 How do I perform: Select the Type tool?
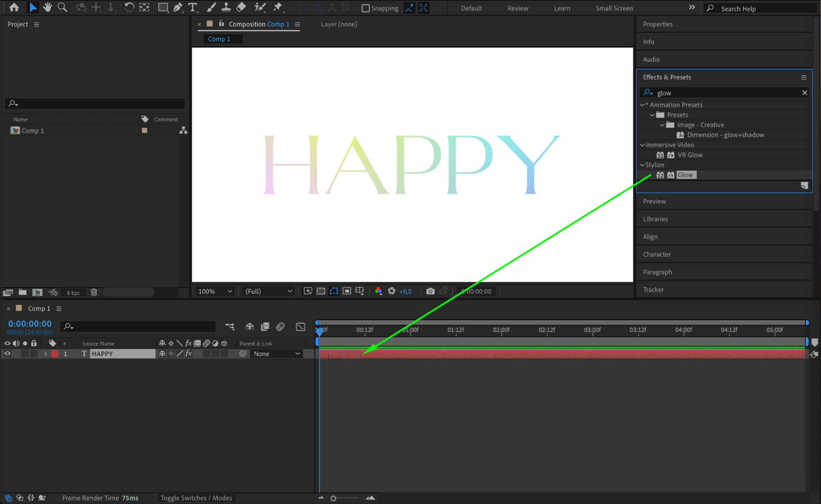(193, 7)
